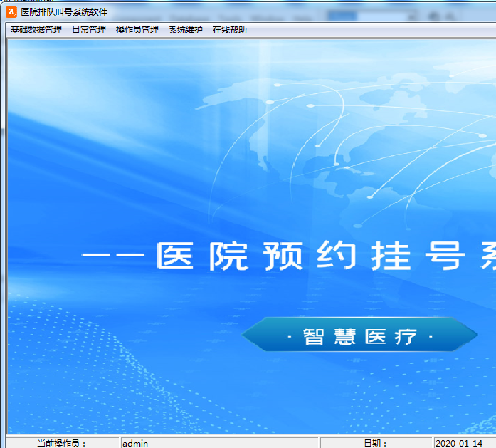The image size is (496, 448).
Task: Open the 在线帮助 menu
Action: [230, 30]
